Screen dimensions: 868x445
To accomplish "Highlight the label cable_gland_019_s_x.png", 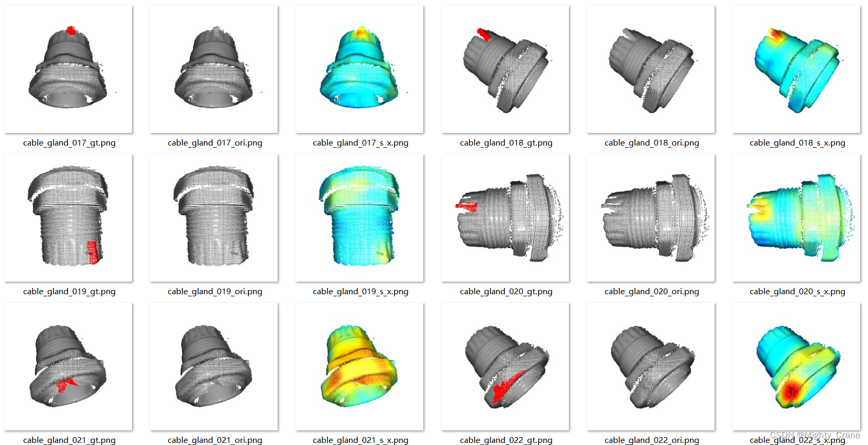I will [360, 292].
